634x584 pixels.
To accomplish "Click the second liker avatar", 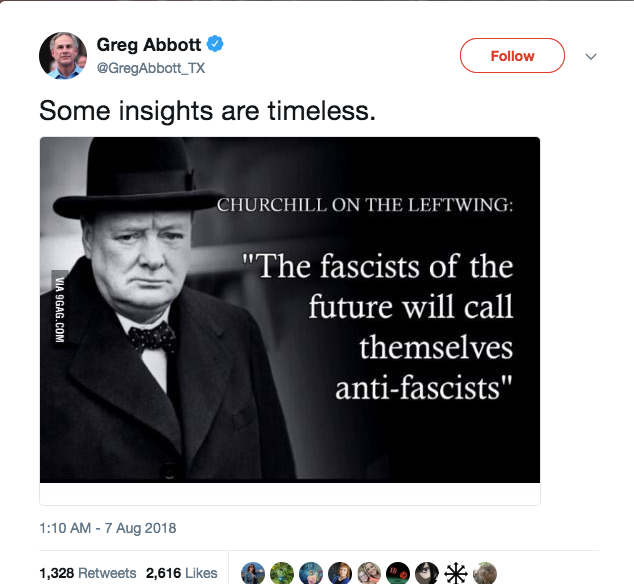I will click(282, 573).
